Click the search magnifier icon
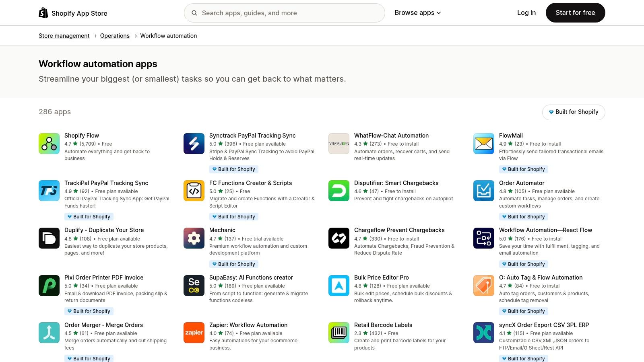644x362 pixels. [194, 12]
